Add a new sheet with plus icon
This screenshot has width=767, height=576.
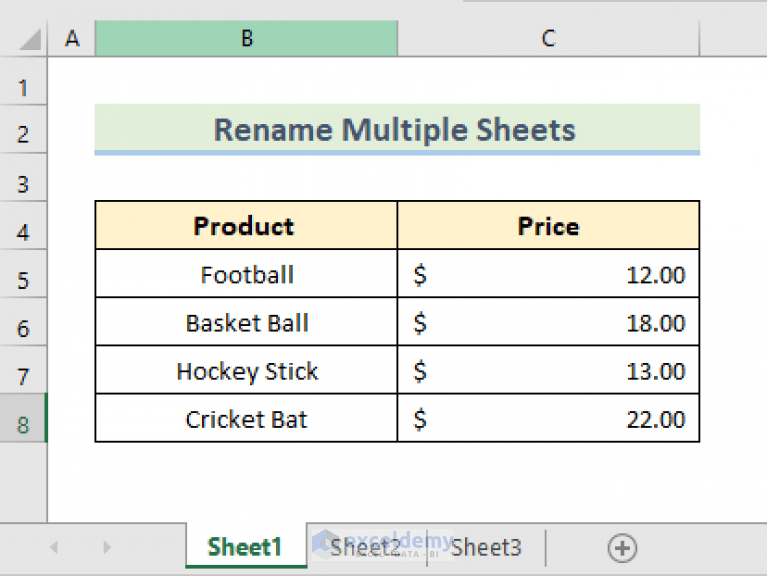[622, 548]
